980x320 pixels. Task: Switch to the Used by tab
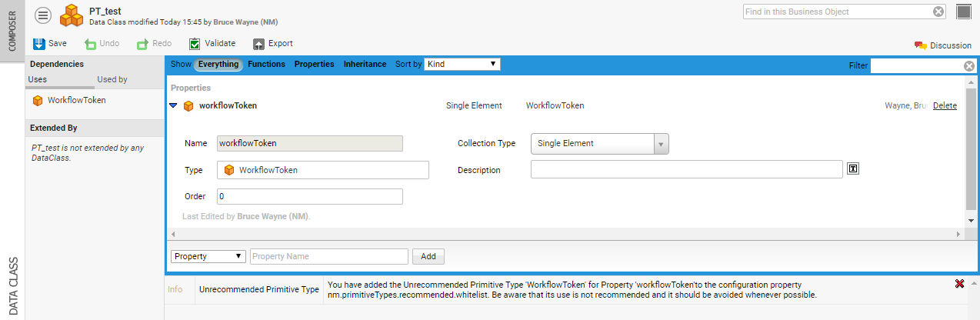pos(112,79)
